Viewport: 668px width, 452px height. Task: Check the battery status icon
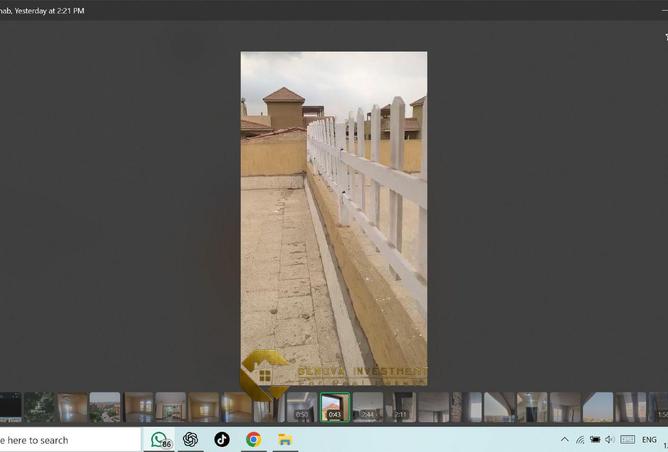(595, 439)
